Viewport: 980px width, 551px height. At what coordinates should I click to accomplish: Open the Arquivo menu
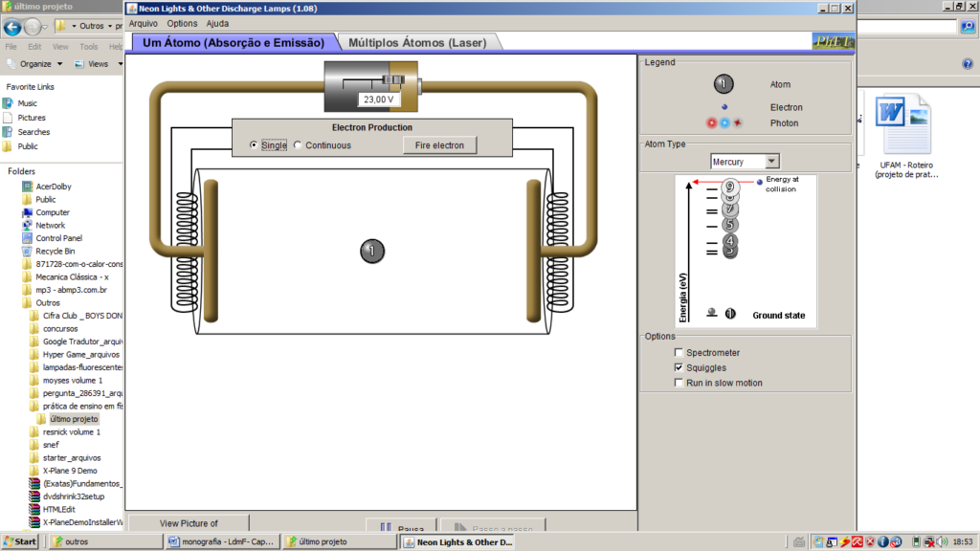tap(143, 23)
